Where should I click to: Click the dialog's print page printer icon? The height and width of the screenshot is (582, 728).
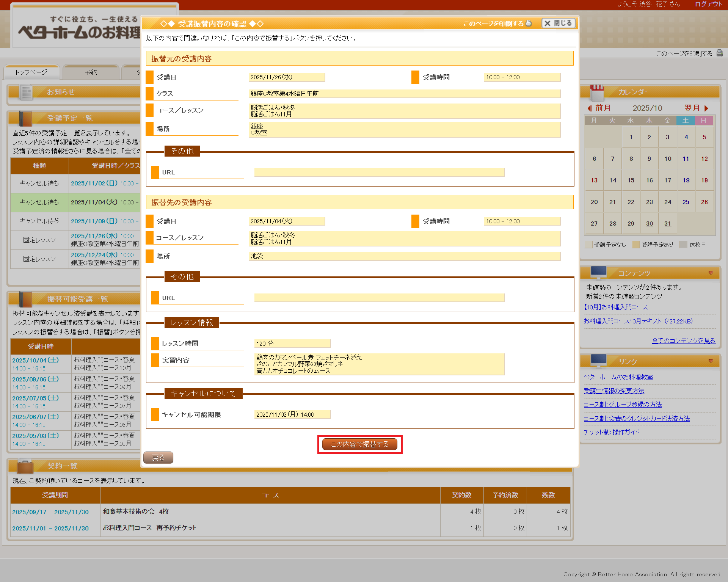coord(529,23)
